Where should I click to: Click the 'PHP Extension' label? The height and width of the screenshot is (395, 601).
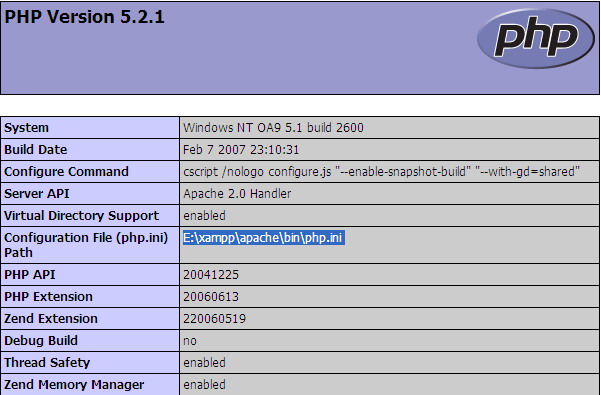pos(48,297)
